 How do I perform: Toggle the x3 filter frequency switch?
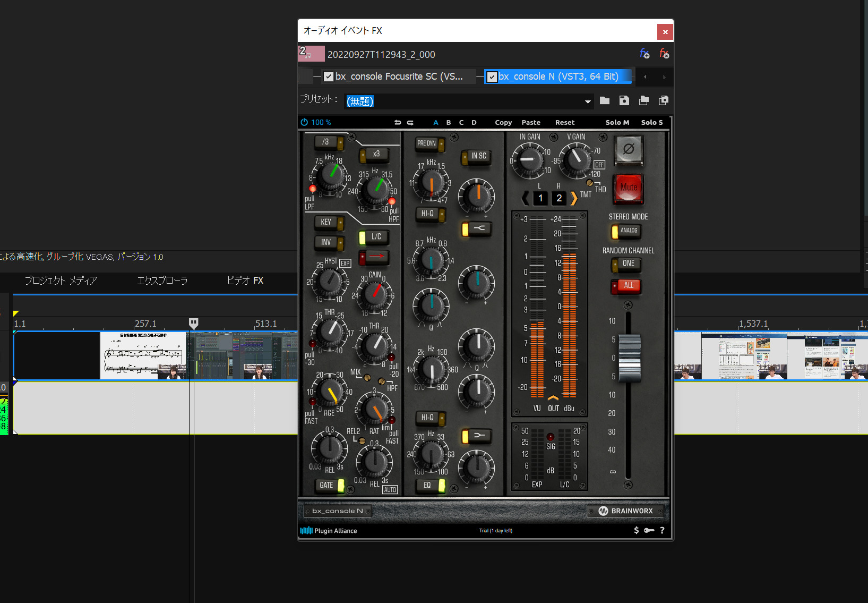[374, 154]
